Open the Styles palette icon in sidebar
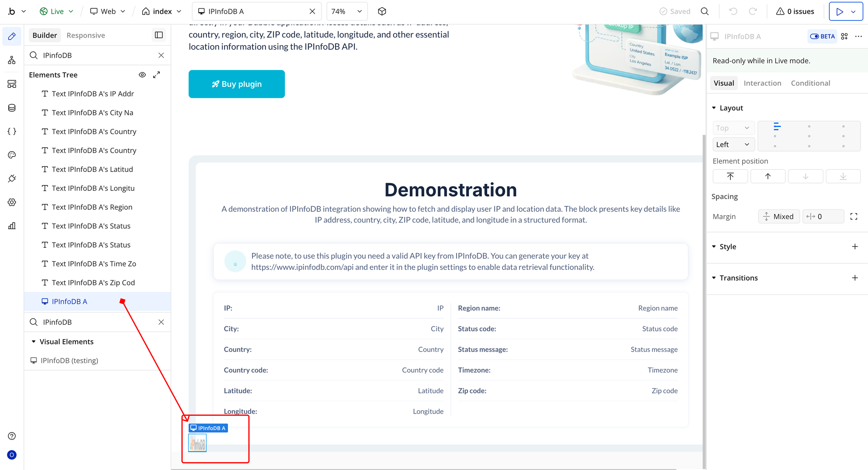 [12, 155]
